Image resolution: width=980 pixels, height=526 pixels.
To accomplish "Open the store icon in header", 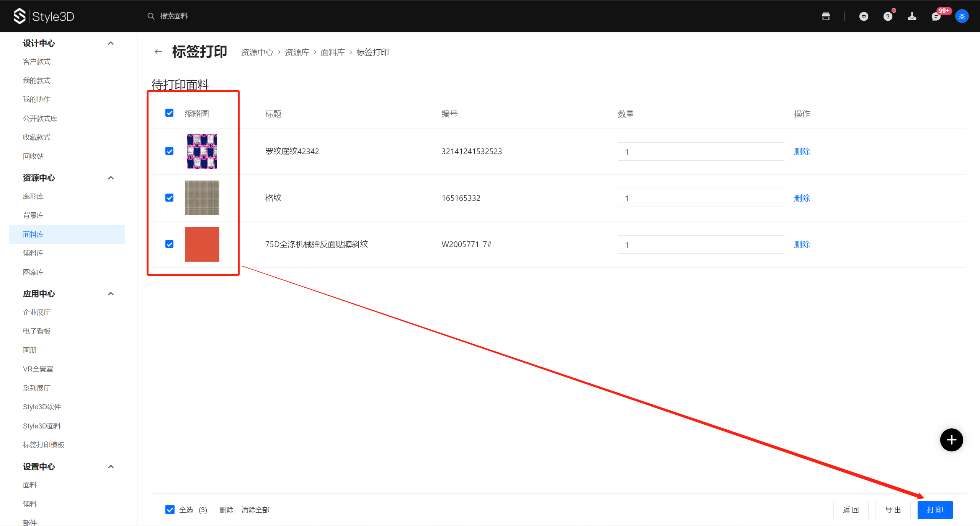I will click(x=826, y=16).
